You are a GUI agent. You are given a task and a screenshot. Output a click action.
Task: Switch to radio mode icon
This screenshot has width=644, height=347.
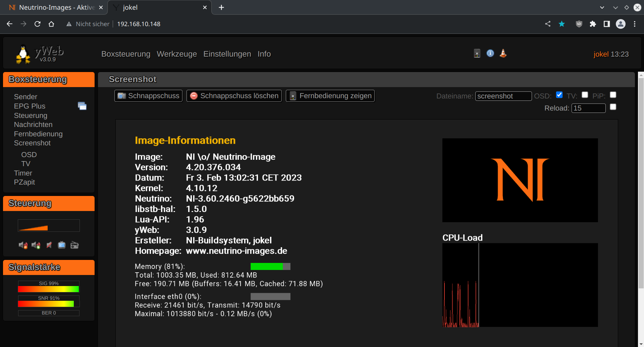pos(74,245)
